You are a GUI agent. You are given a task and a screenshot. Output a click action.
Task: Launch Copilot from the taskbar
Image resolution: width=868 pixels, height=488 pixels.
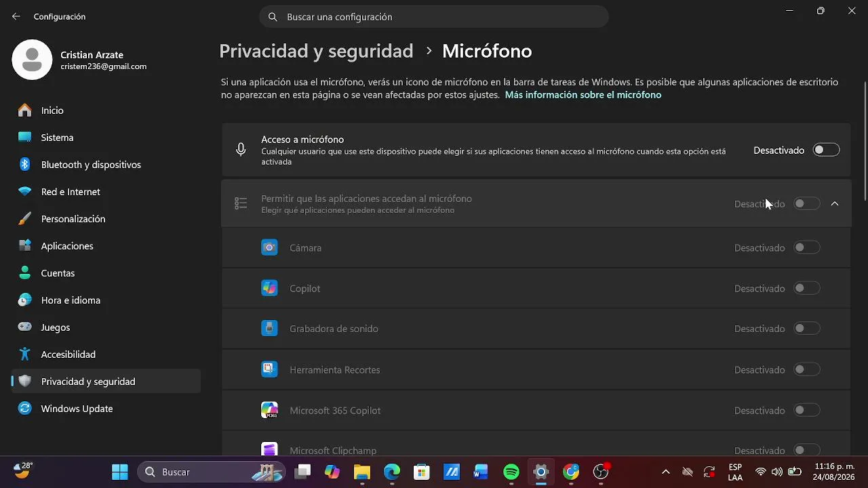[x=332, y=472]
